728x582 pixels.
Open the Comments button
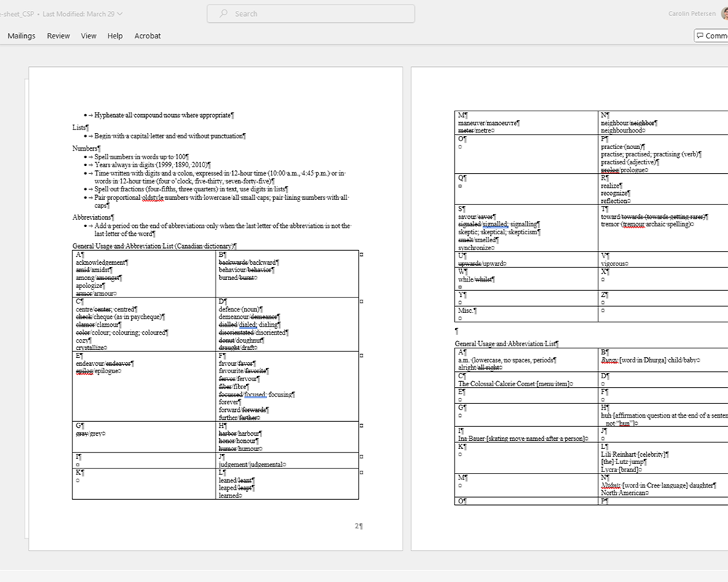pyautogui.click(x=711, y=36)
